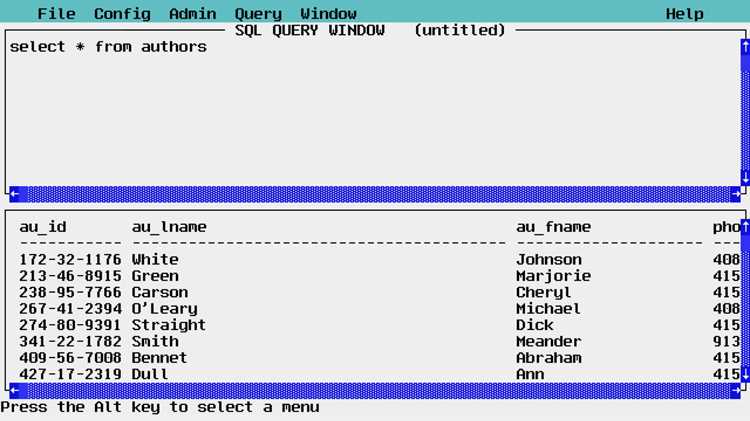Click the query window vertical scrollbar track
This screenshot has width=750, height=421.
pyautogui.click(x=745, y=112)
